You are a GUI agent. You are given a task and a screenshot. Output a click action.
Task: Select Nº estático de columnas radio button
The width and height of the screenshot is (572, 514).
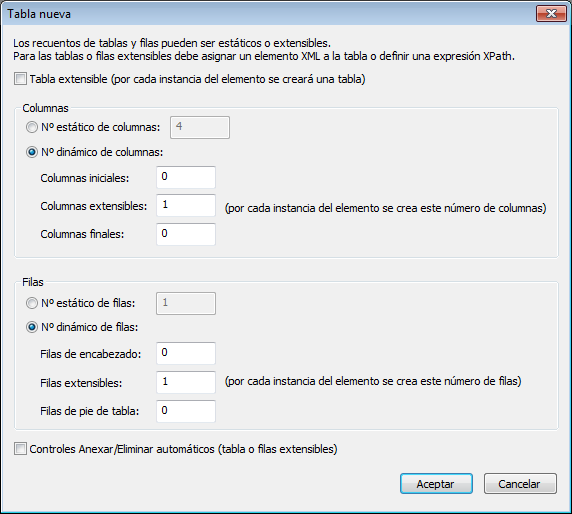click(x=32, y=127)
